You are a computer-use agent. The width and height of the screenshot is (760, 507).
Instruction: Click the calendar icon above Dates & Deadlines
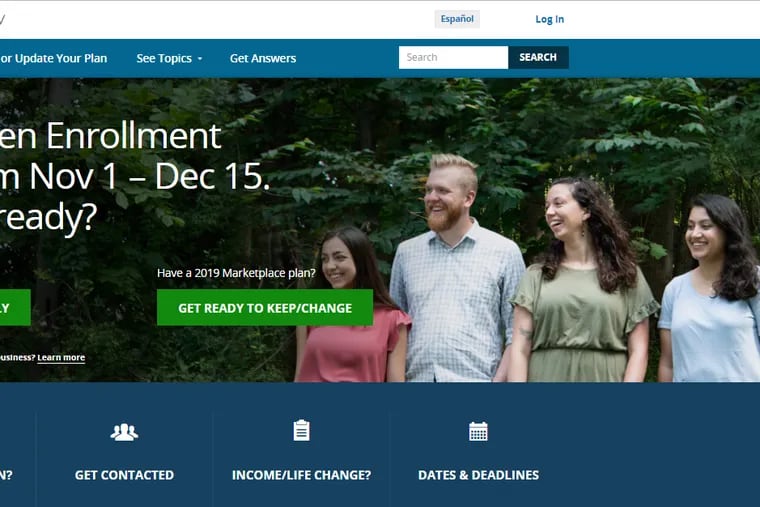478,431
